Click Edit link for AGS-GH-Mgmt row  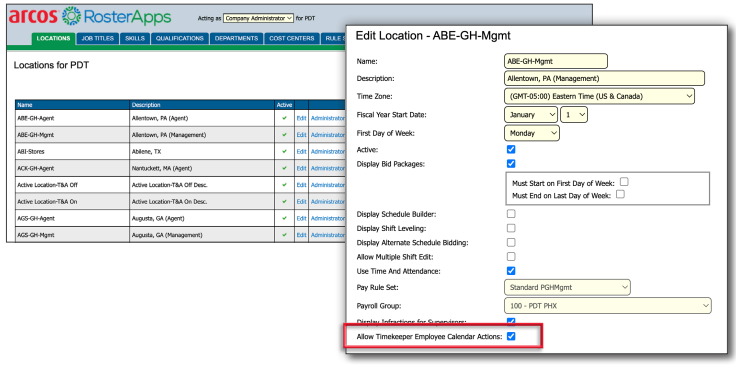(x=301, y=235)
